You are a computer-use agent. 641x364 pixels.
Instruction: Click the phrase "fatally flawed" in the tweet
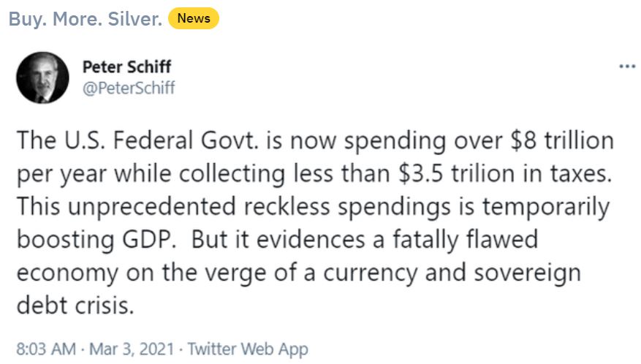[x=465, y=240]
